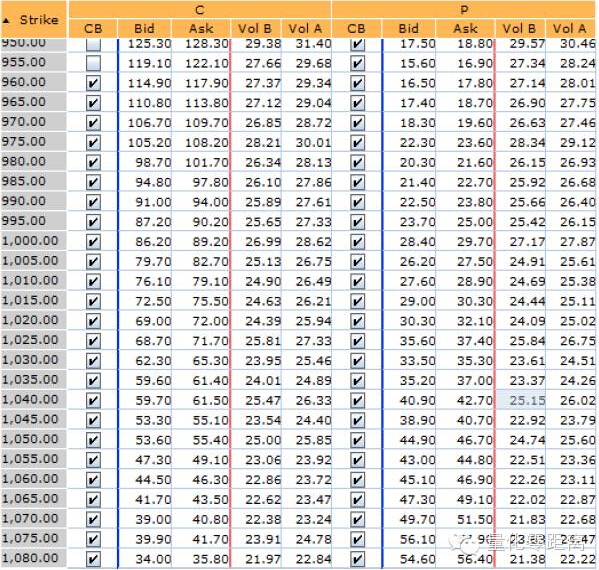
Task: Click put ask 46.70 at strike 1,050.00
Action: 475,440
